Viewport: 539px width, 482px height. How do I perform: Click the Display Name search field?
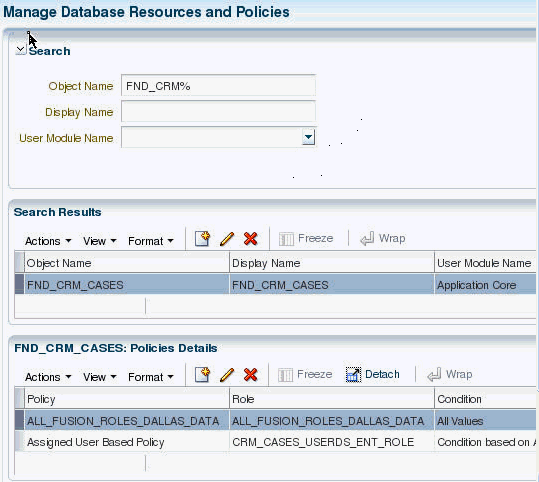pos(218,111)
